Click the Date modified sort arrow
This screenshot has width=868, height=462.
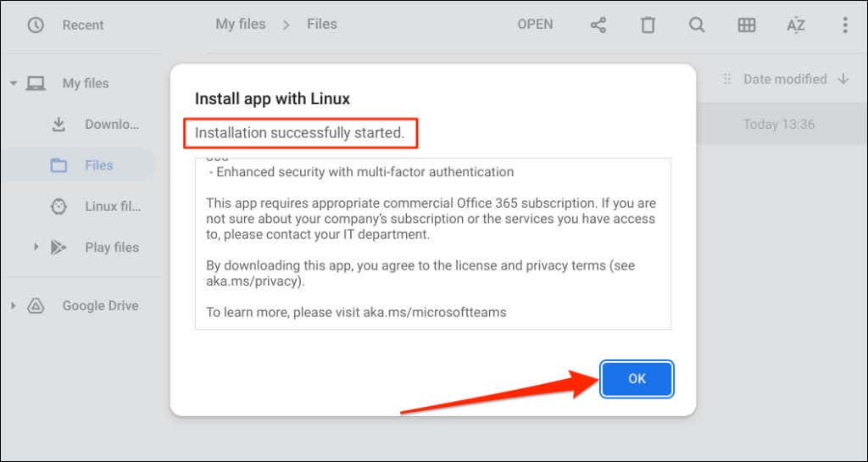pos(843,79)
